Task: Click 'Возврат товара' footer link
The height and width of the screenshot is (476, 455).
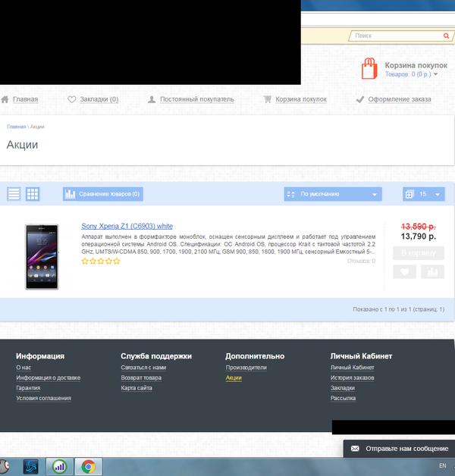Action: [141, 377]
